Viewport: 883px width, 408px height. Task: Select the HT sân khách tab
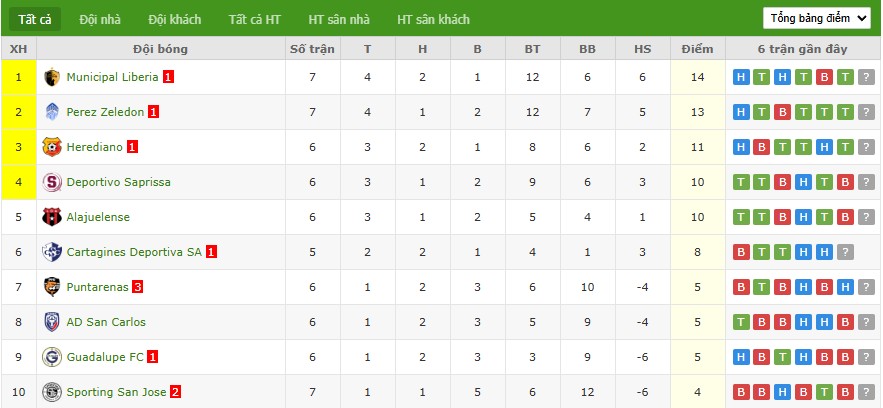click(x=433, y=20)
